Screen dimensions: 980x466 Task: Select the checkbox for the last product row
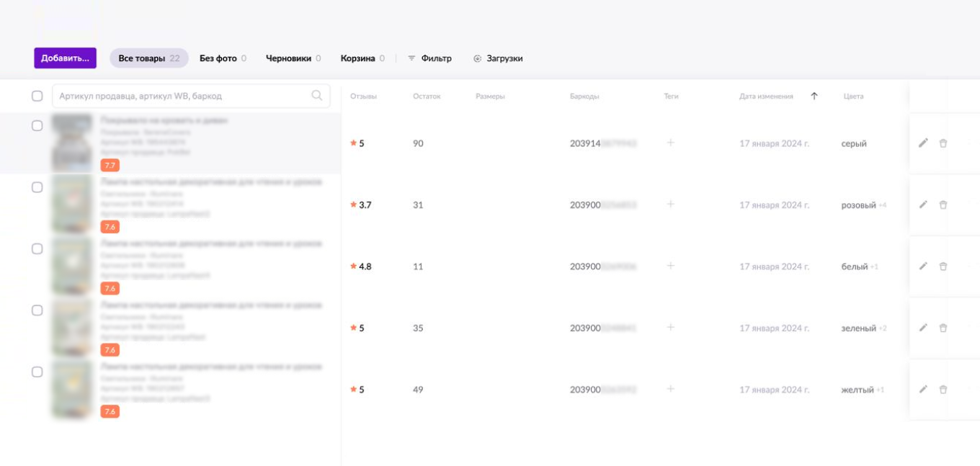37,372
